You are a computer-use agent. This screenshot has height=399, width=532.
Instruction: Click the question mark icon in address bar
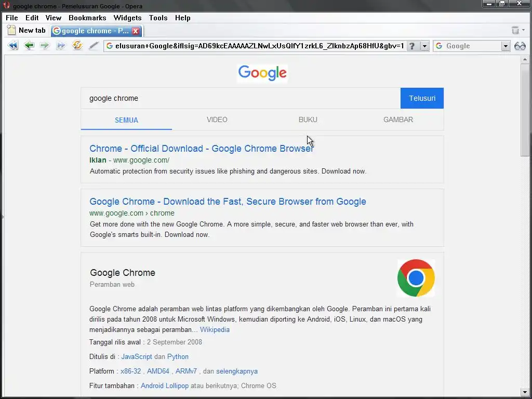pos(412,46)
